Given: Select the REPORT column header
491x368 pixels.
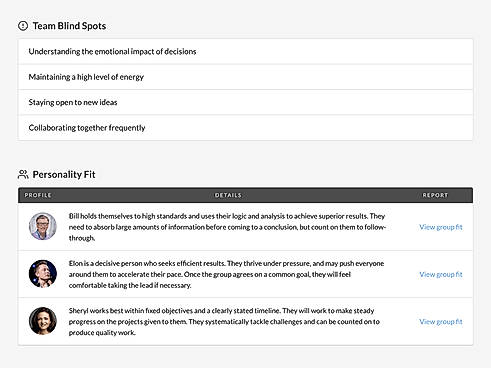Looking at the screenshot, I should coord(435,195).
